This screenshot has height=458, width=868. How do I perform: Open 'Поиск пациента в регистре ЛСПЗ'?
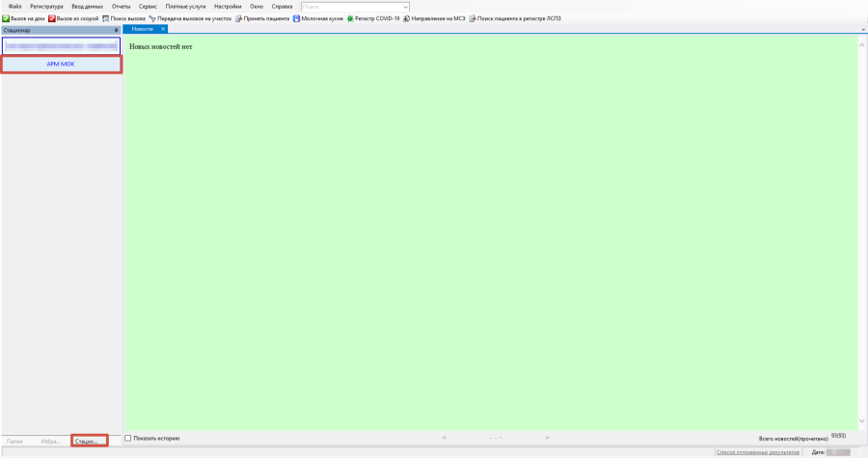pyautogui.click(x=473, y=18)
